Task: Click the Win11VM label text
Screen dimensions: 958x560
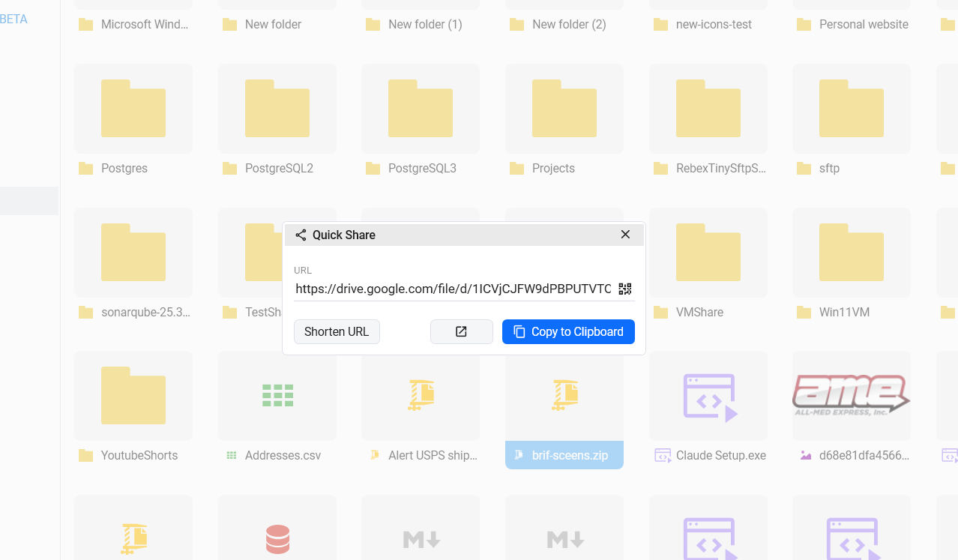Action: [x=844, y=312]
